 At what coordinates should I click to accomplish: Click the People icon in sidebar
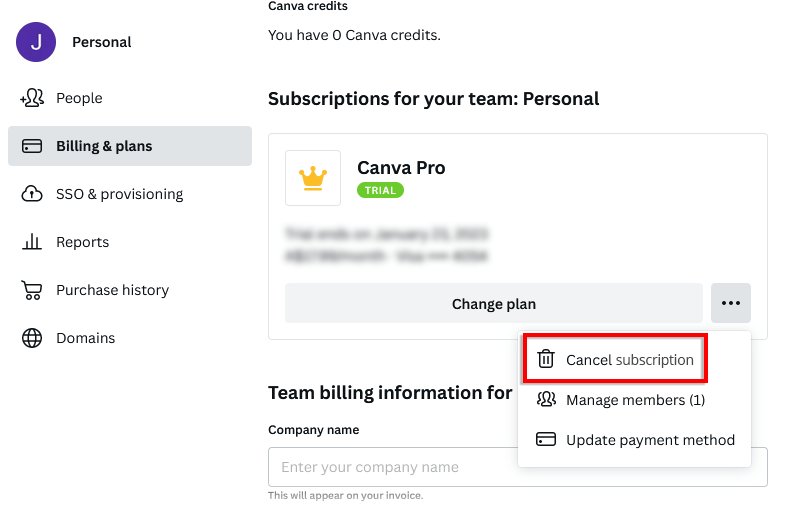tap(32, 98)
